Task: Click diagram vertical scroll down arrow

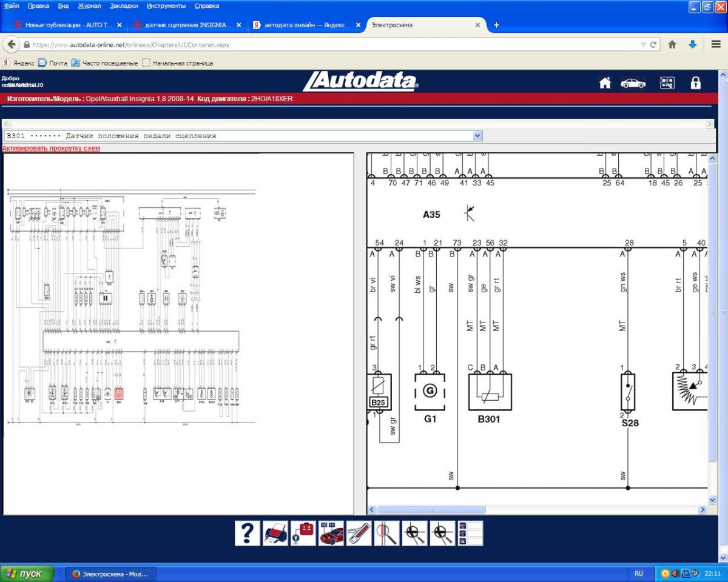Action: 712,500
